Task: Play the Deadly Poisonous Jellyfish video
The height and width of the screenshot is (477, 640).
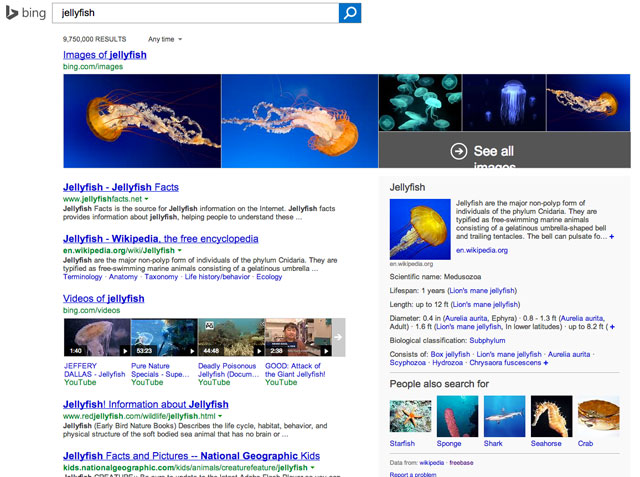Action: tap(231, 337)
